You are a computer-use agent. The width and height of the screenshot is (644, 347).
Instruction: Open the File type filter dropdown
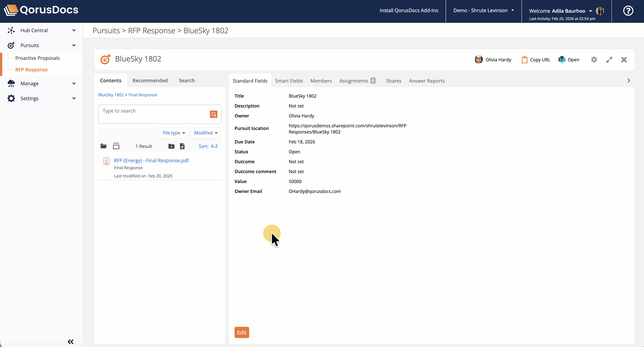click(174, 133)
